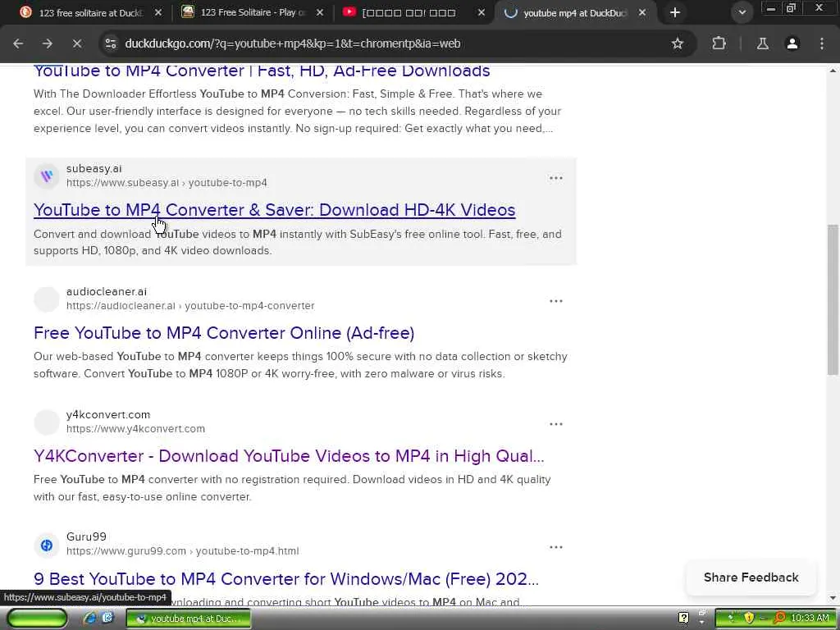This screenshot has height=630, width=840.
Task: Click the audiocleaner.ai favicon
Action: point(47,299)
